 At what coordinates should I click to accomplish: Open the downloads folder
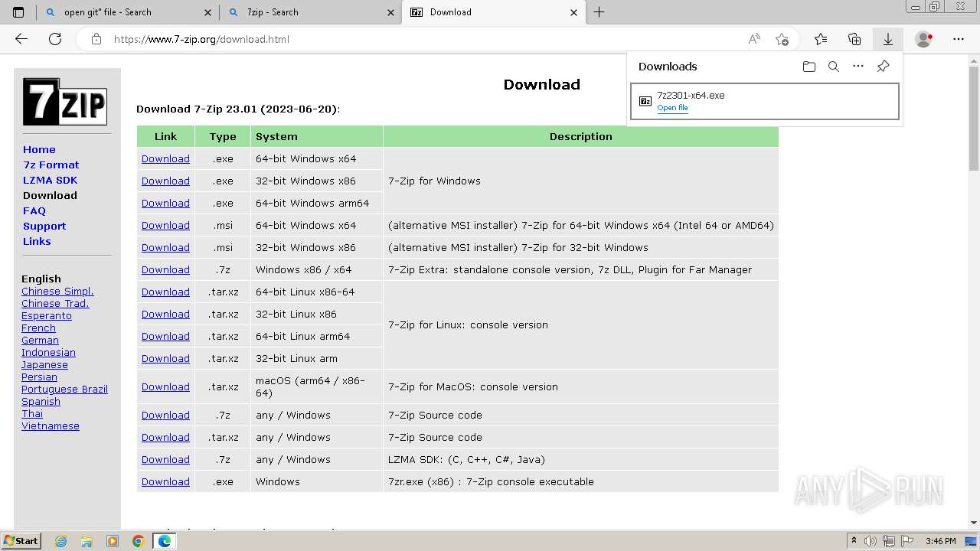tap(809, 67)
